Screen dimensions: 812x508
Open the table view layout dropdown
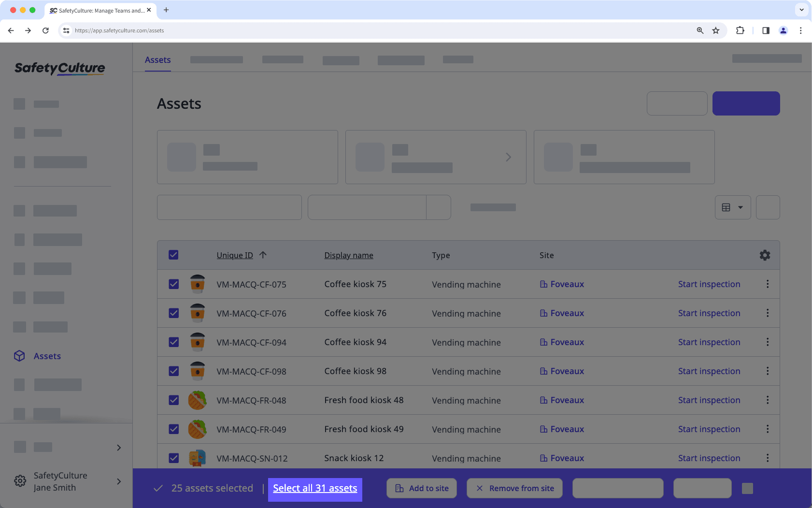click(x=733, y=207)
